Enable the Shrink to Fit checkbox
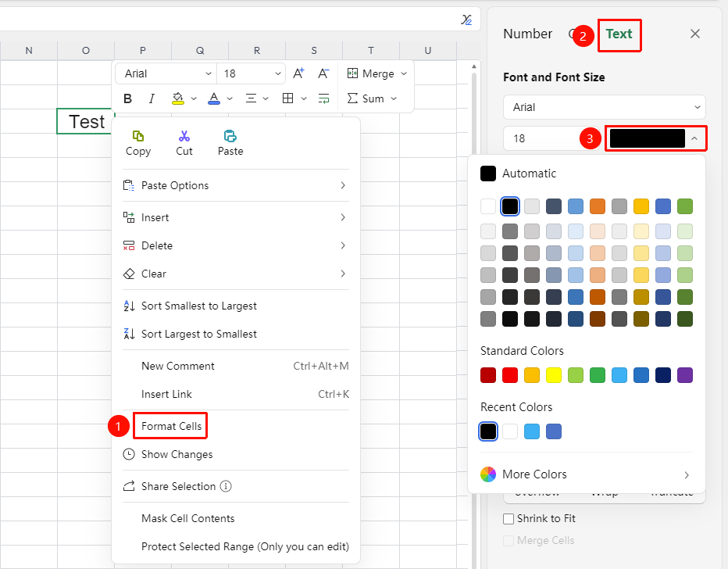Screen dimensions: 728x569 click(509, 519)
